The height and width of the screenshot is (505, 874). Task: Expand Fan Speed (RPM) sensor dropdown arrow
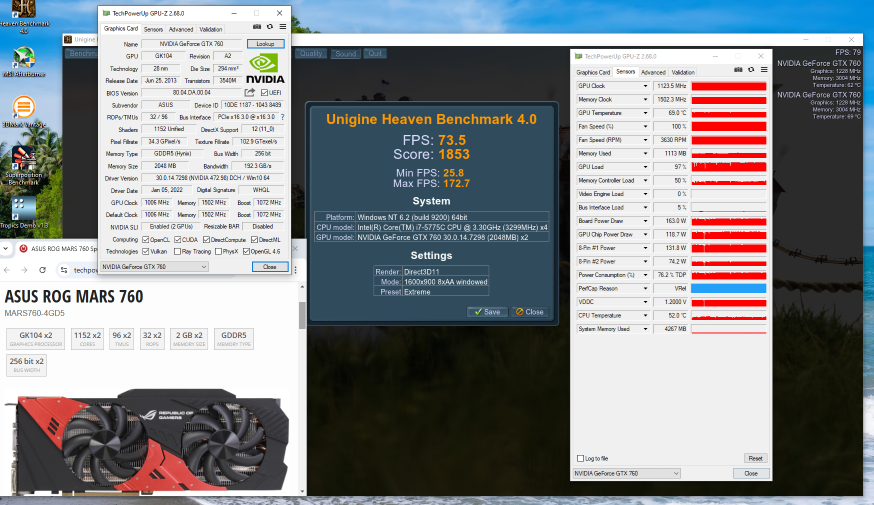point(645,140)
